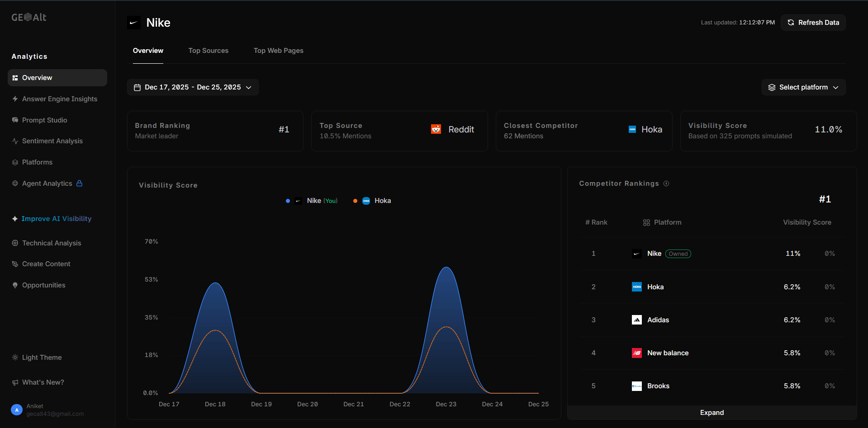Click the Technical Analysis chip icon

point(15,243)
